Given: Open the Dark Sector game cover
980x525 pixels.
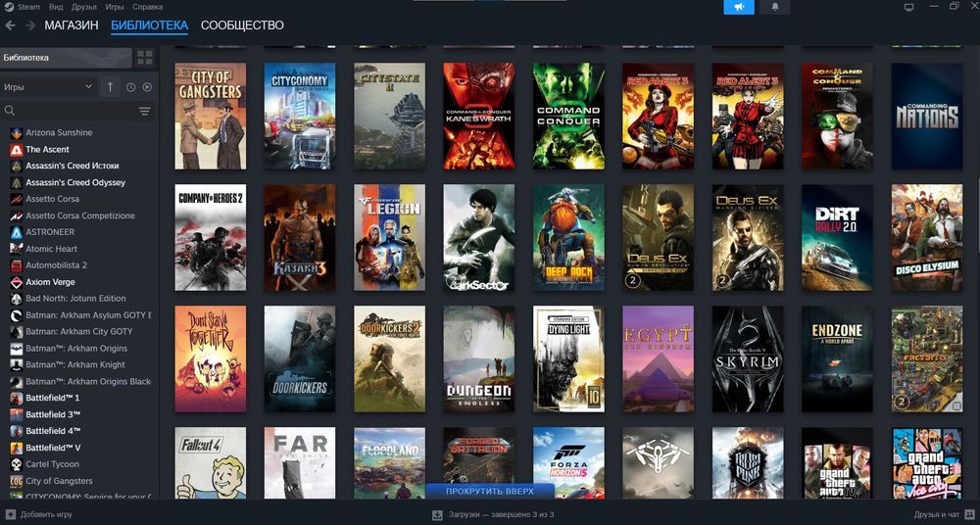Looking at the screenshot, I should tap(479, 237).
